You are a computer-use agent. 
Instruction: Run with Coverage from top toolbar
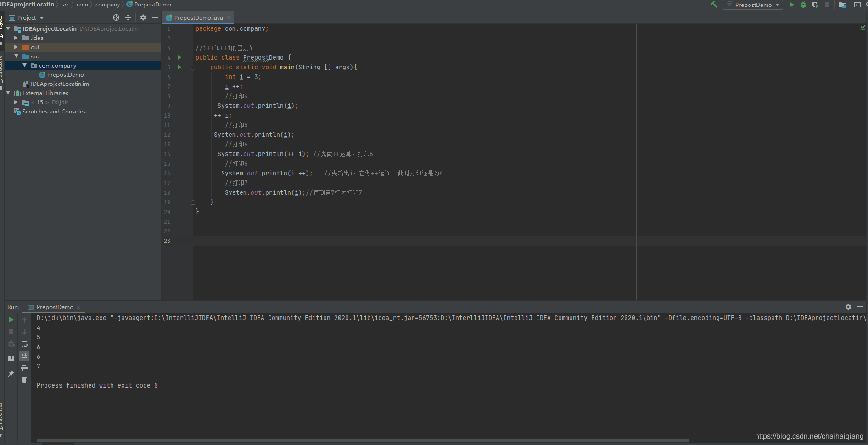pyautogui.click(x=815, y=5)
